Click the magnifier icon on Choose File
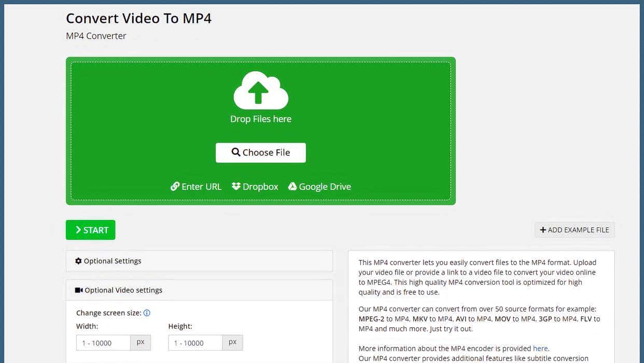 [236, 152]
